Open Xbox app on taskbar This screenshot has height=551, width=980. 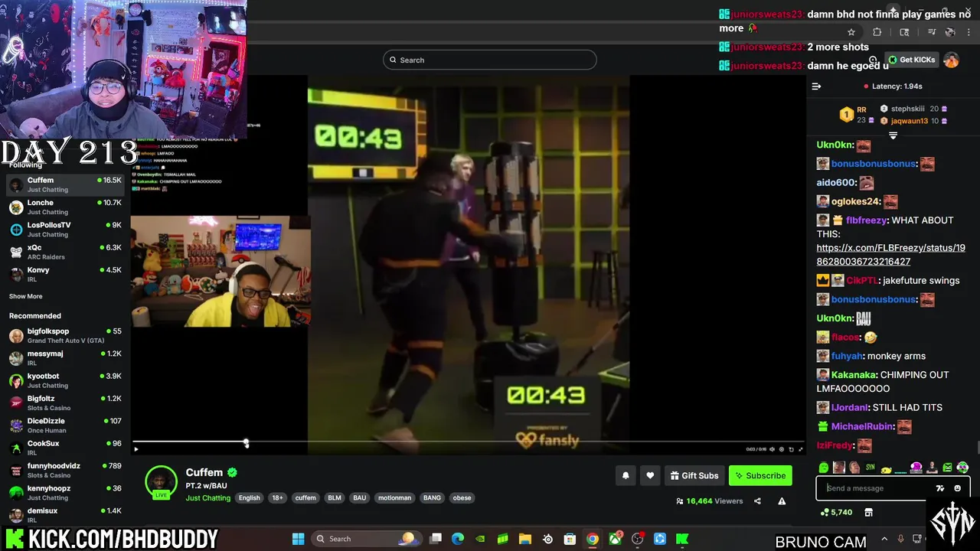[615, 539]
